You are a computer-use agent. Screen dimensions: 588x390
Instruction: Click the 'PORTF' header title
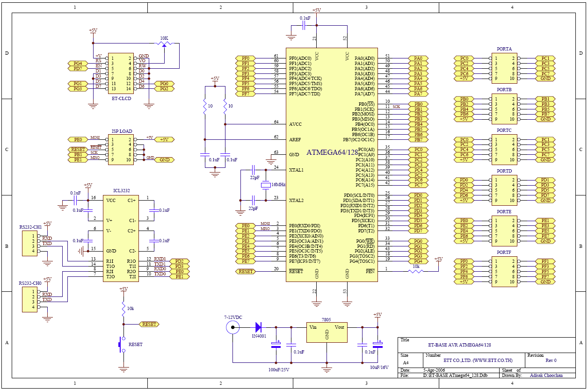tap(504, 252)
